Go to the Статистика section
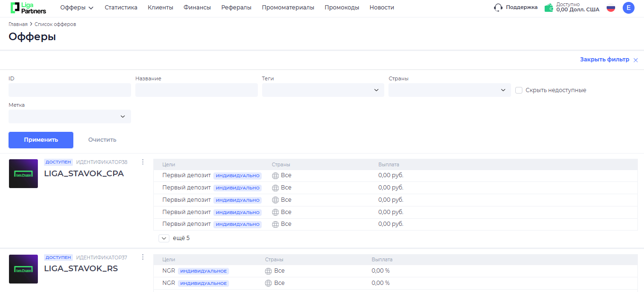Image resolution: width=644 pixels, height=292 pixels. point(121,8)
